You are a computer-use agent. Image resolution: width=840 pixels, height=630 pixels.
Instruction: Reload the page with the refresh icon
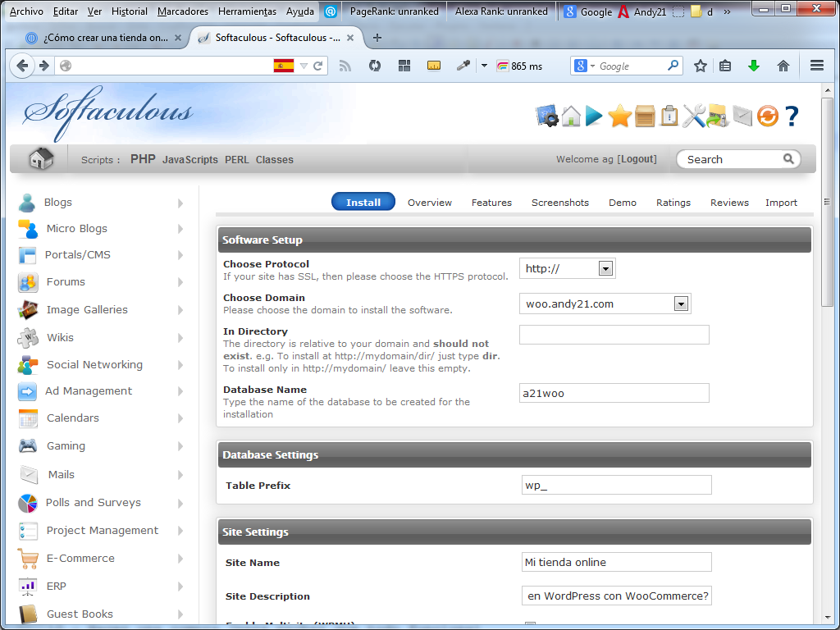pos(318,66)
